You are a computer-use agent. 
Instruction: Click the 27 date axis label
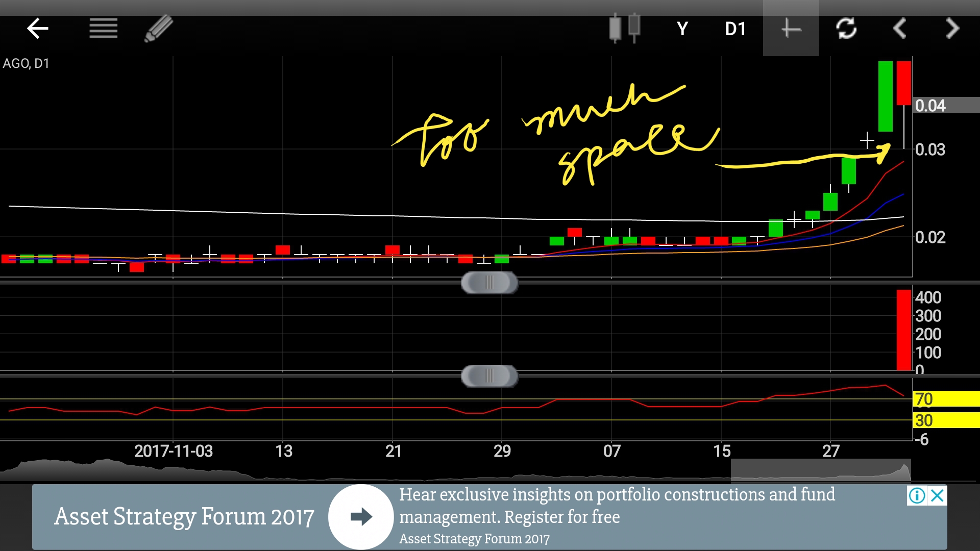point(830,451)
